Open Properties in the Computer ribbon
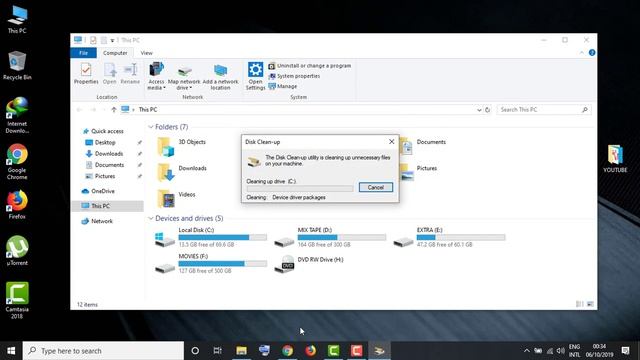This screenshot has height=360, width=640. [x=86, y=73]
